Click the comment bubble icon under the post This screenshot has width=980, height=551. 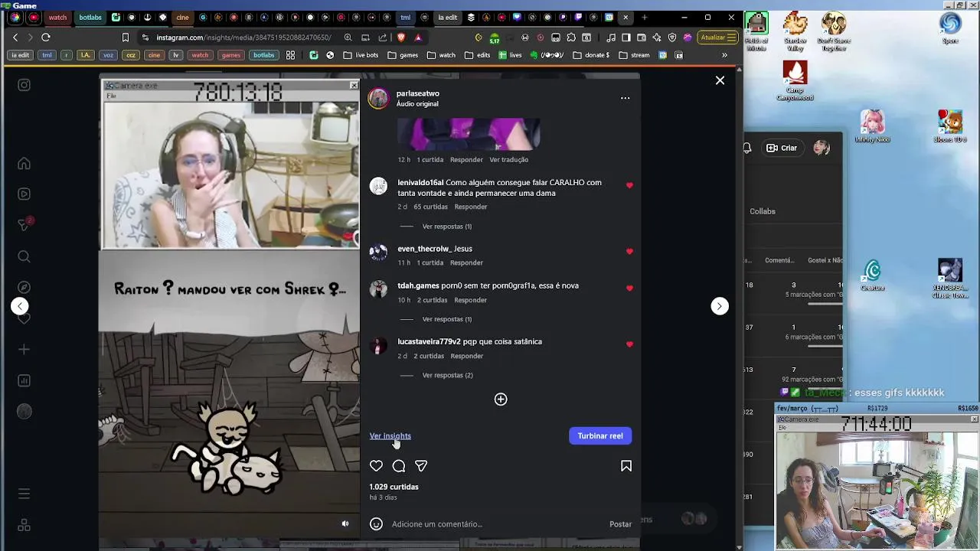pos(399,465)
